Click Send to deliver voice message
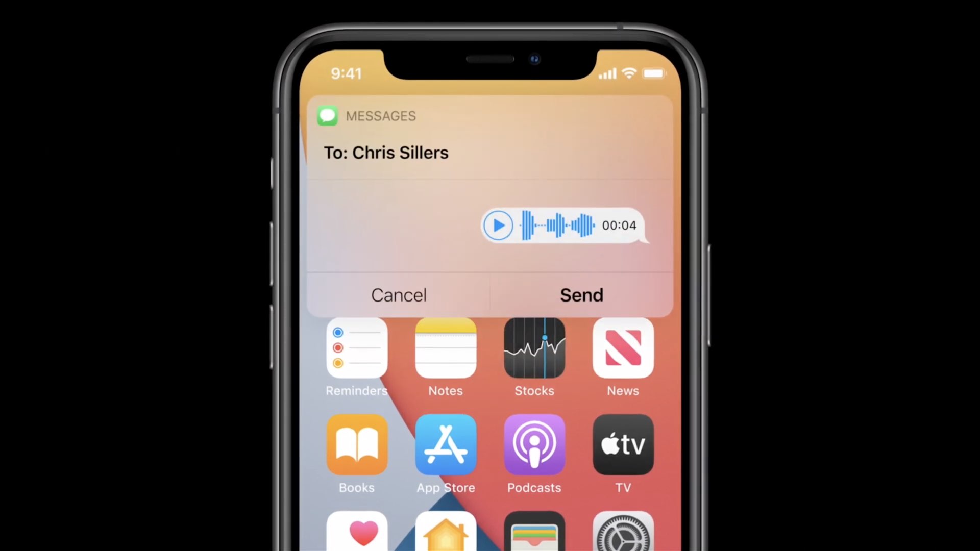This screenshot has width=980, height=551. [581, 295]
